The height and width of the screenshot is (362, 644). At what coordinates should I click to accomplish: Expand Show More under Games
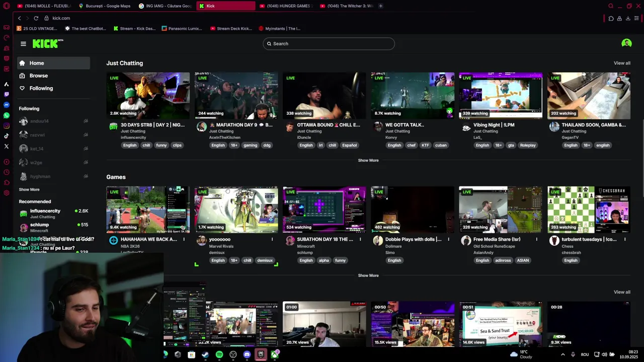click(x=368, y=276)
